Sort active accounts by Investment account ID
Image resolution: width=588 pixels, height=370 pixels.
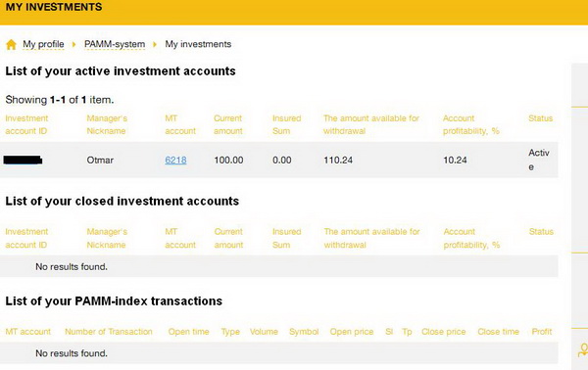click(26, 124)
